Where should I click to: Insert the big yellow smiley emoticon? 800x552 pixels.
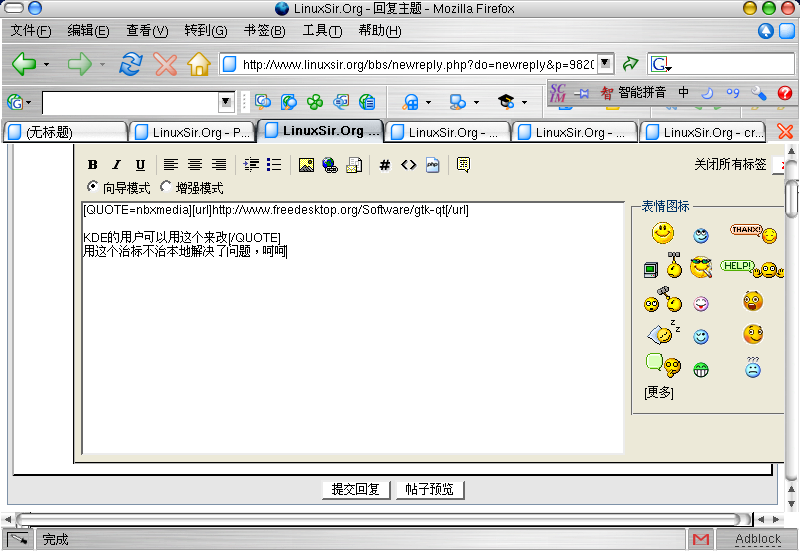point(663,233)
